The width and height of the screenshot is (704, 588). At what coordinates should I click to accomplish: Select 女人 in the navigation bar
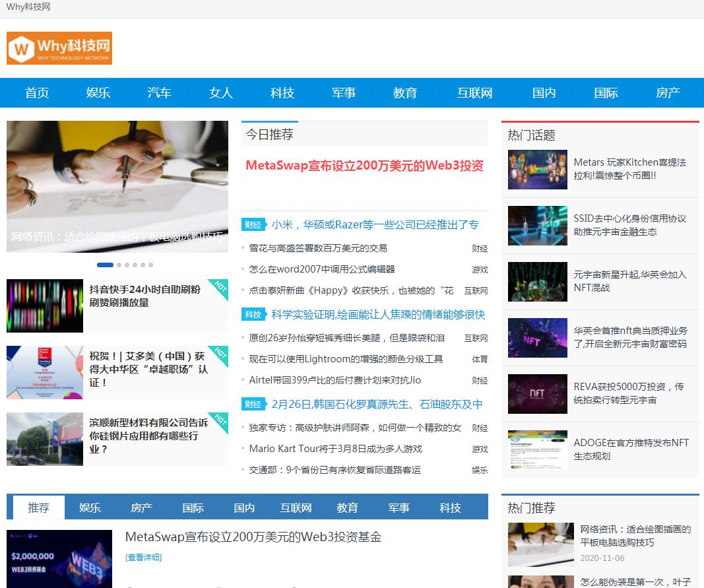pyautogui.click(x=221, y=92)
